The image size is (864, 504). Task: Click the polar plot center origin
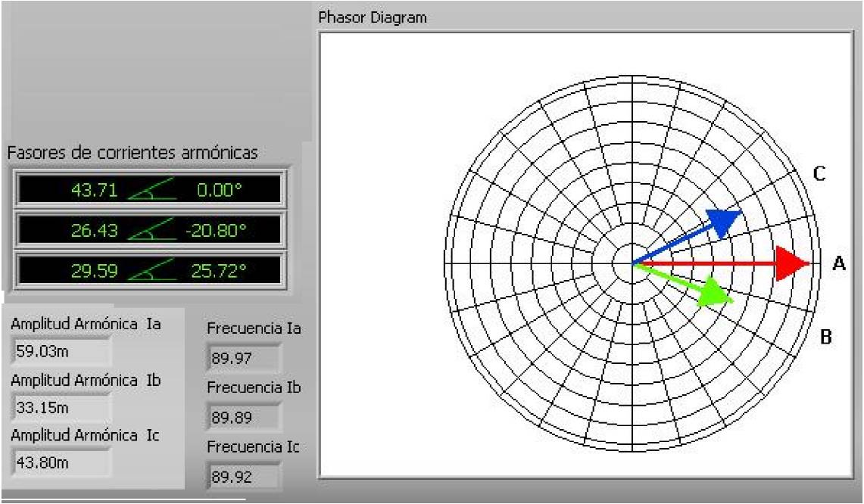(x=632, y=263)
